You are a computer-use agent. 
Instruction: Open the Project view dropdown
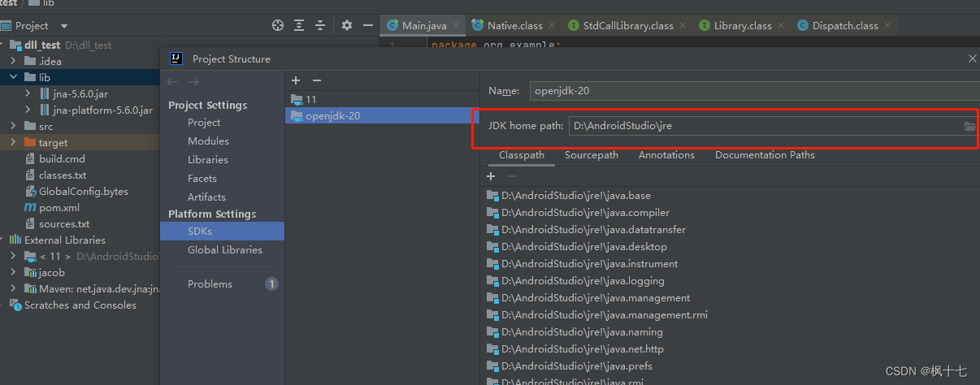pos(64,26)
